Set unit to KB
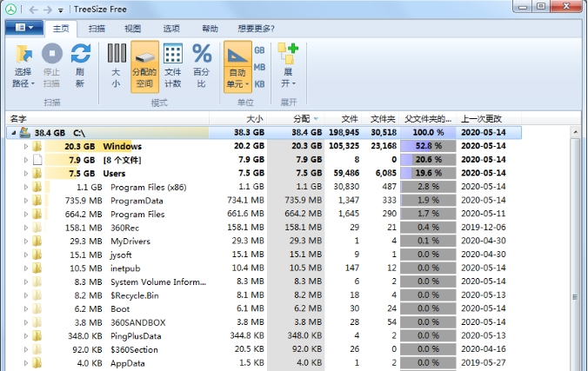 259,84
